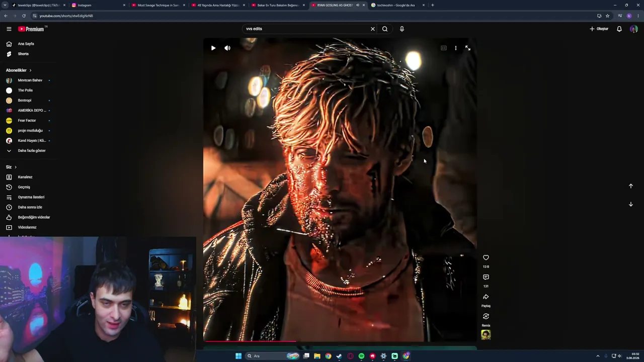644x362 pixels.
Task: Close the Instagram browser tab
Action: coord(124,5)
